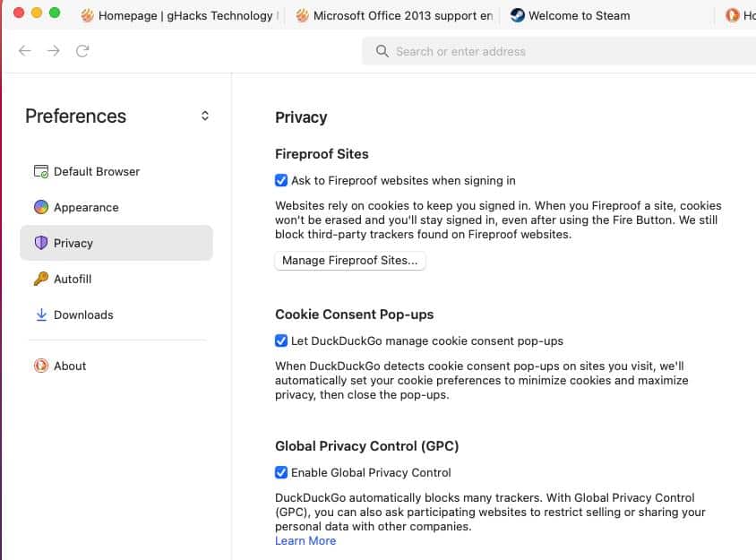756x560 pixels.
Task: Click the magnifying glass in the address bar
Action: pyautogui.click(x=381, y=51)
